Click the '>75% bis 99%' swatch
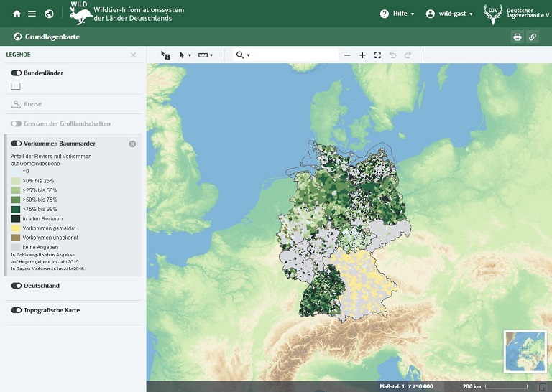The height and width of the screenshot is (392, 552). [16, 210]
